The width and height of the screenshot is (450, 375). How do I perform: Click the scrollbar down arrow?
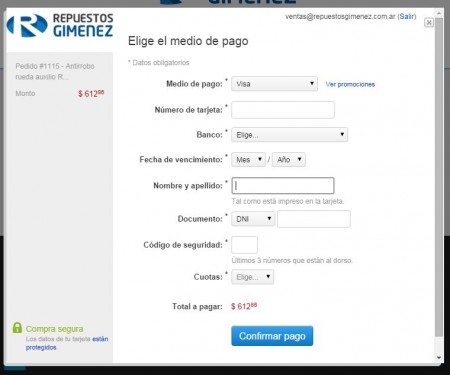pos(439,358)
